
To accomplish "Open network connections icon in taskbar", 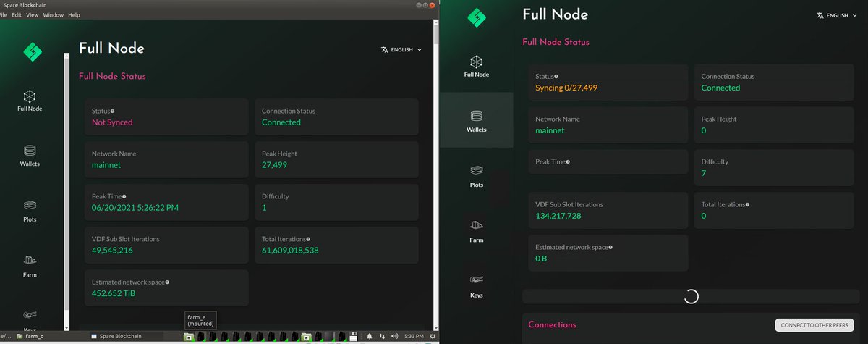I will pos(381,337).
